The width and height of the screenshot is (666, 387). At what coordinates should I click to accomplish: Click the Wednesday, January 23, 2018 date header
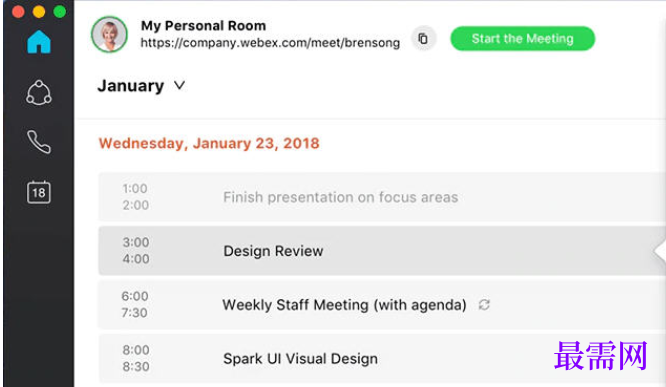[209, 143]
